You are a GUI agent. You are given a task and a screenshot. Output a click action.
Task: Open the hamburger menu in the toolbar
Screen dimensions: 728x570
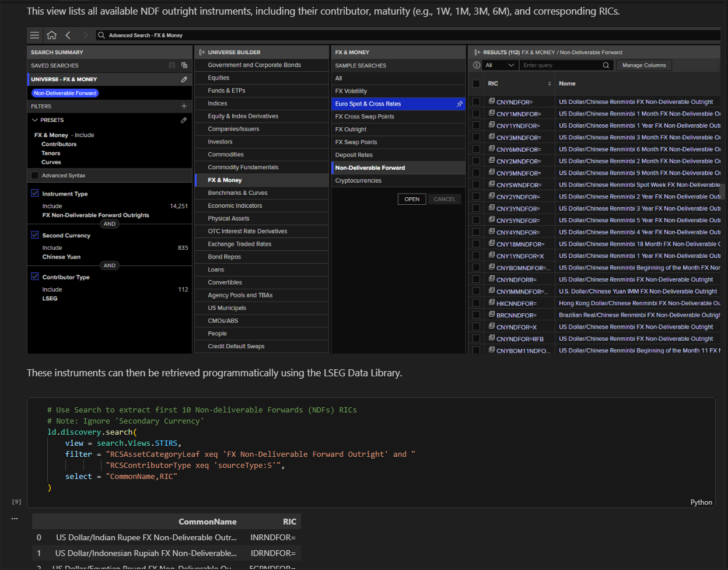pyautogui.click(x=35, y=36)
